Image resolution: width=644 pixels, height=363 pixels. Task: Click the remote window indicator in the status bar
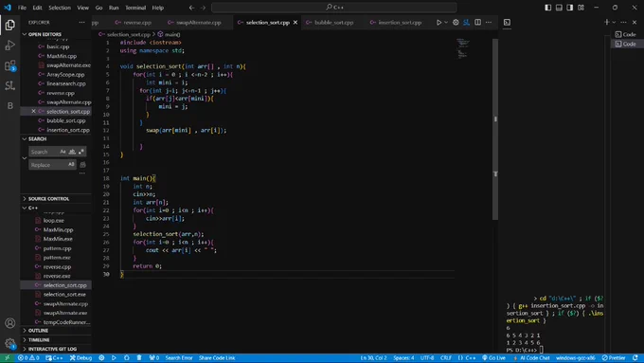[7, 358]
